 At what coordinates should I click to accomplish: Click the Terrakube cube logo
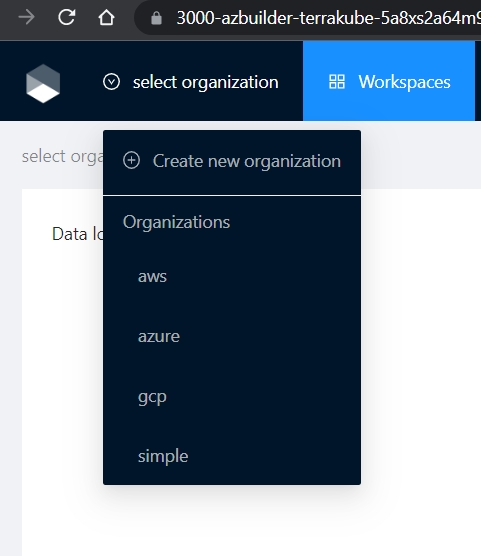(43, 84)
